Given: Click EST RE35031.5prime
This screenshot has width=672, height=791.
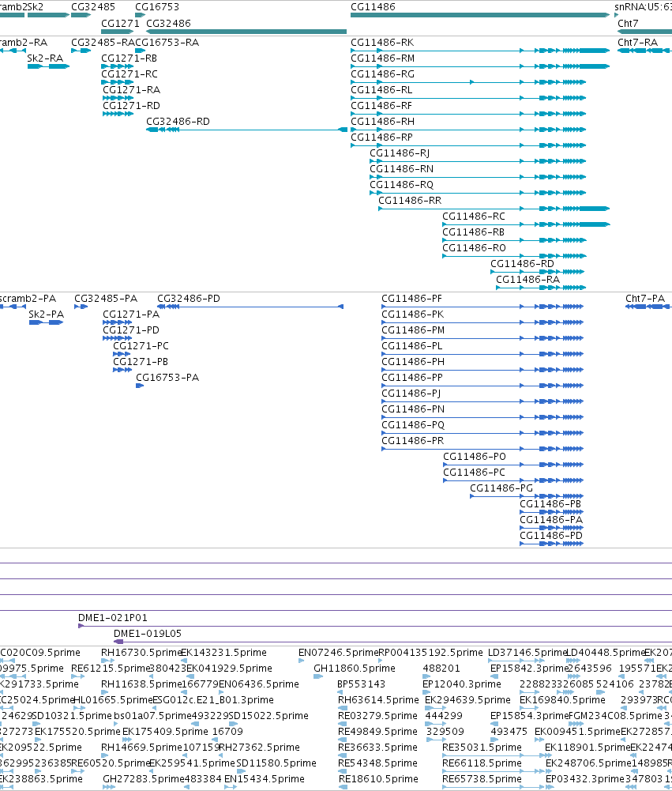Looking at the screenshot, I should pos(482,748).
